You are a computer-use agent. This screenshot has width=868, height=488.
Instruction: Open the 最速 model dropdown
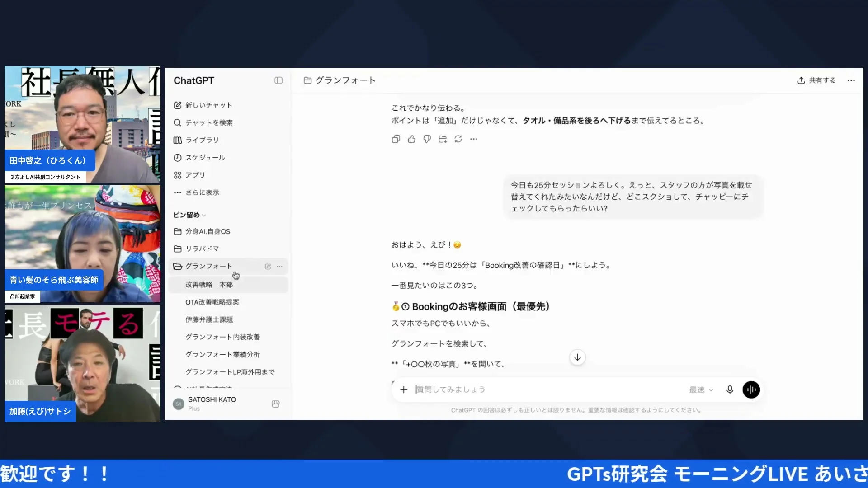pyautogui.click(x=701, y=389)
